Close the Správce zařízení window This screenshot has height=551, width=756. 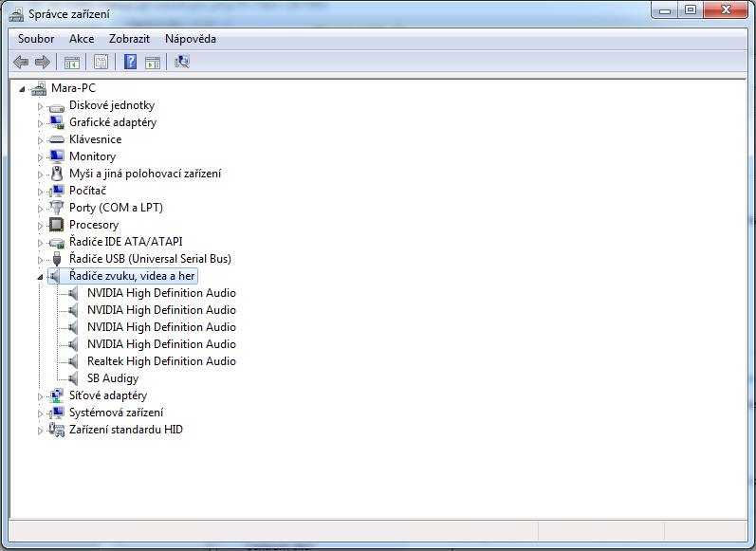tap(726, 10)
